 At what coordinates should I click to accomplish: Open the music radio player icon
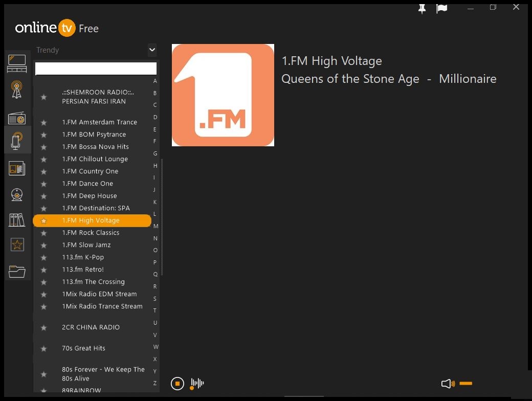(16, 118)
